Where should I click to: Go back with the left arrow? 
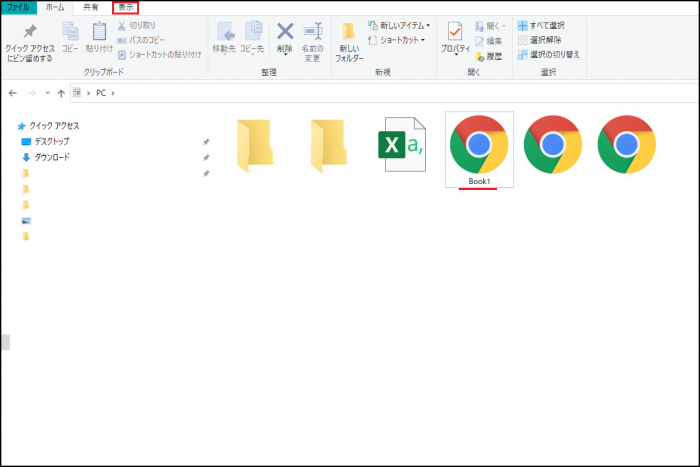12,93
